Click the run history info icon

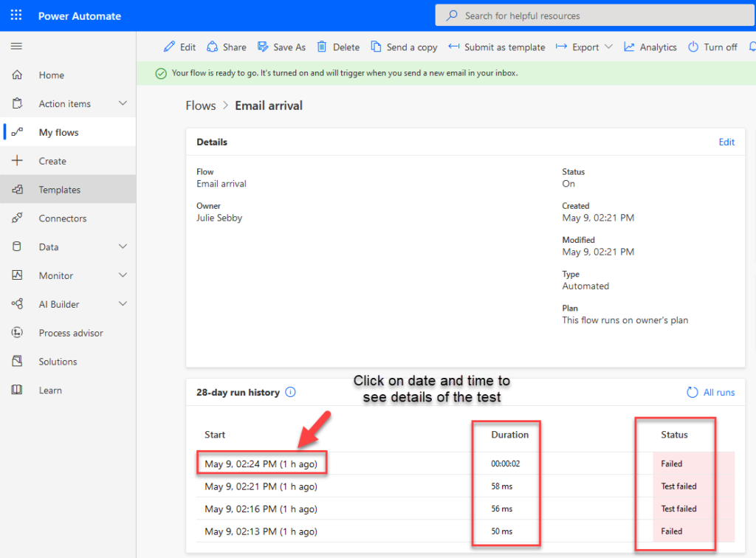[x=290, y=392]
